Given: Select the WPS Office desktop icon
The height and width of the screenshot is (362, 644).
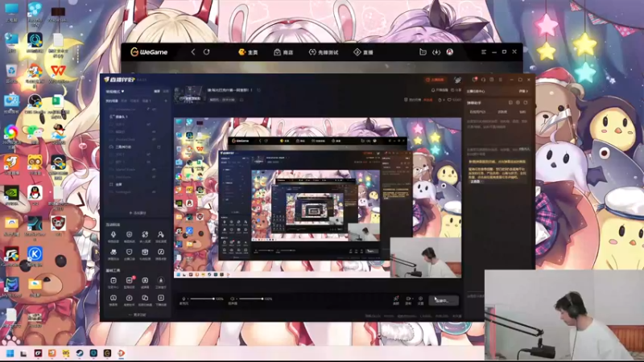Looking at the screenshot, I should click(x=58, y=73).
